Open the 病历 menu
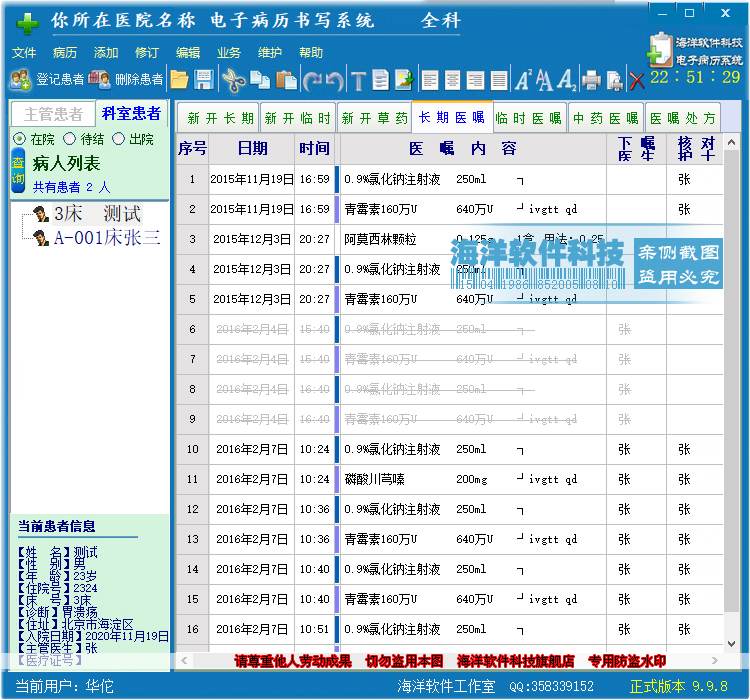 click(65, 52)
